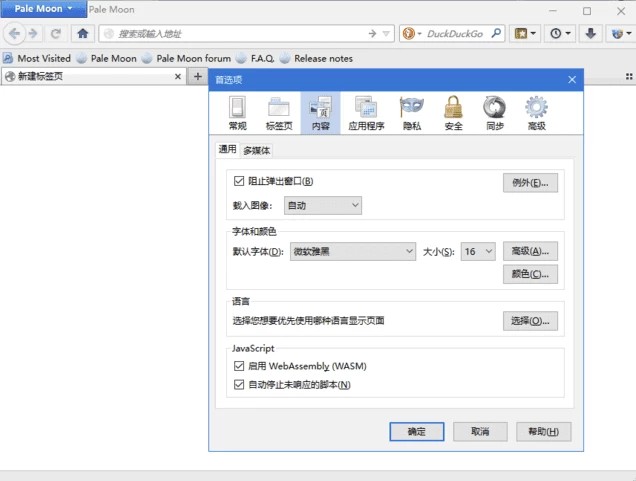Open the 安全 (Security) padlock pane

click(453, 113)
